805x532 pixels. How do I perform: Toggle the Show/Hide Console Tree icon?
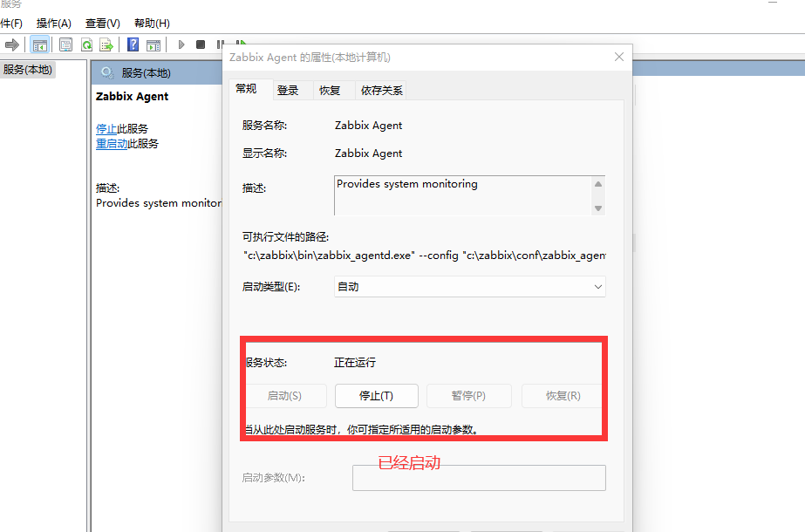pyautogui.click(x=39, y=45)
